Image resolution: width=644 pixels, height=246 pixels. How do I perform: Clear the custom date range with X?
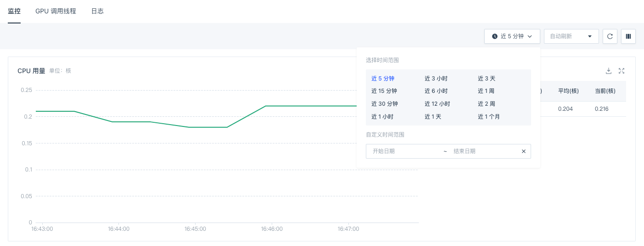tap(523, 151)
